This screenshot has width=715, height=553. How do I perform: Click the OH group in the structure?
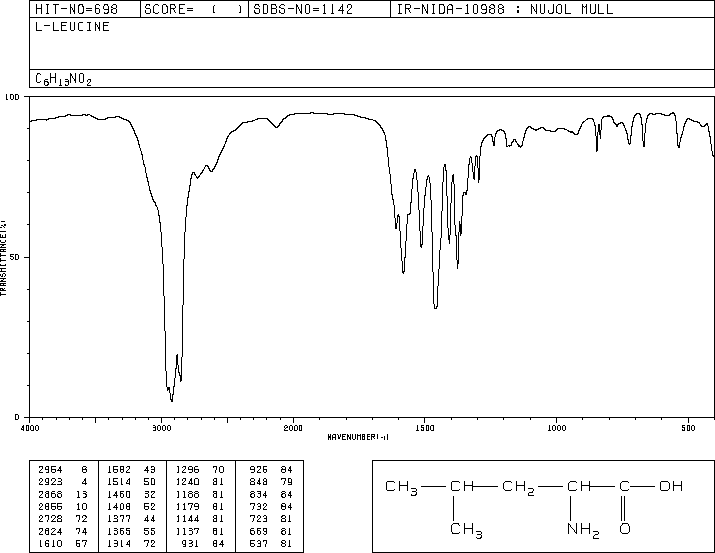[671, 486]
